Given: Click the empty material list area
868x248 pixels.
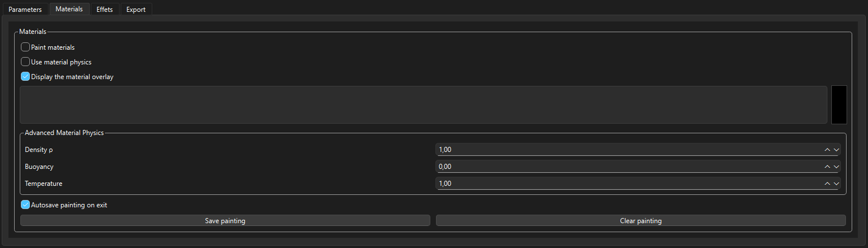Looking at the screenshot, I should point(423,105).
